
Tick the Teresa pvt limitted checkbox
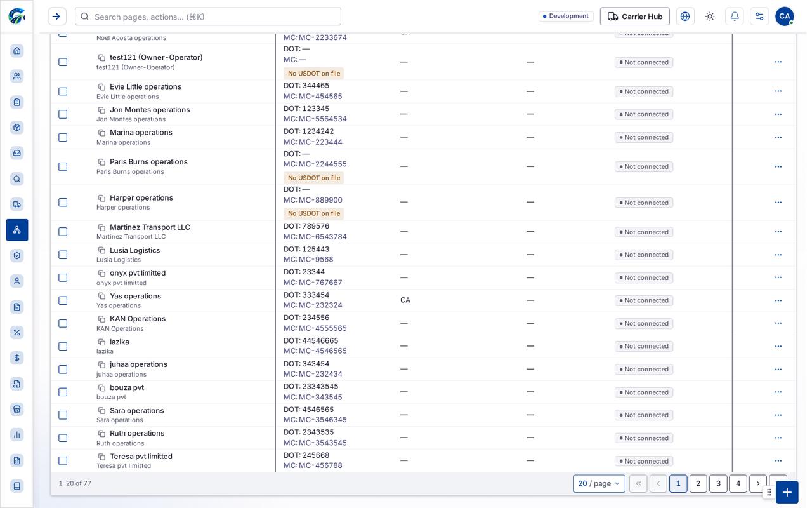point(63,461)
